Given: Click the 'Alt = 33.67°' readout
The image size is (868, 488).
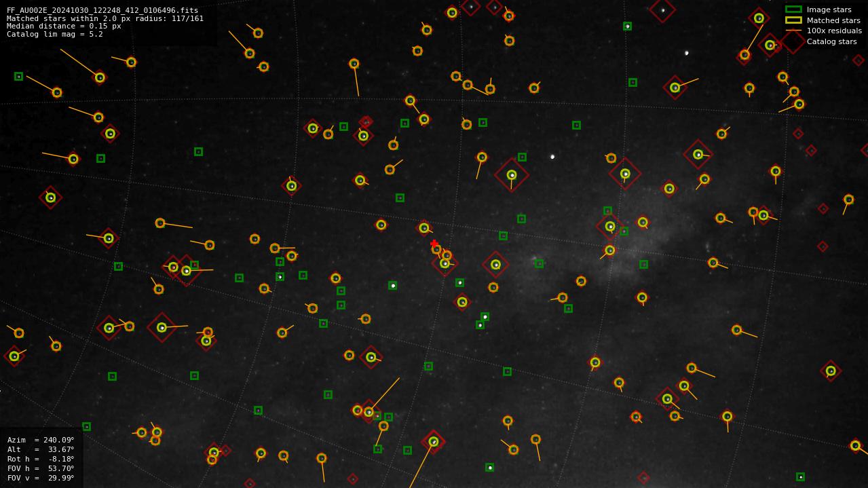Looking at the screenshot, I should tap(41, 449).
